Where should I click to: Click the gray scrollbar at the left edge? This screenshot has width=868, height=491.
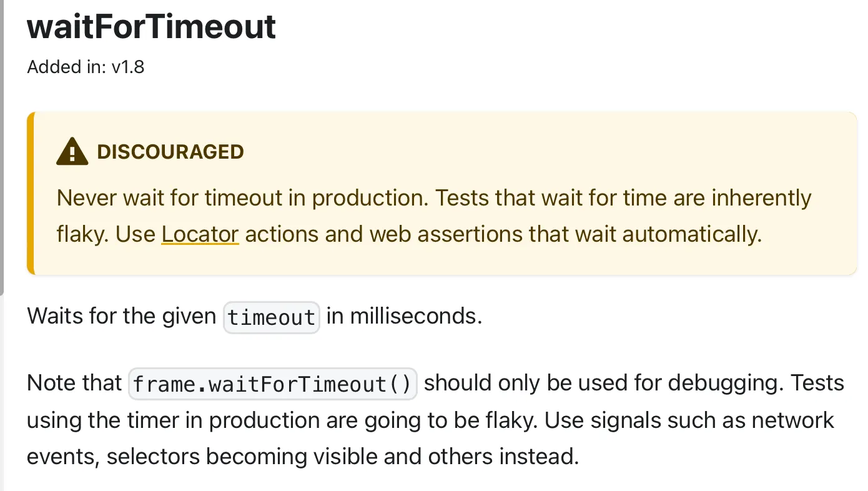[2, 147]
